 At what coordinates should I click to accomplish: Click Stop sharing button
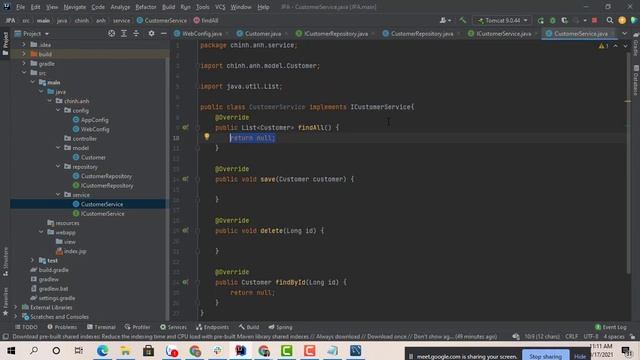click(x=545, y=356)
